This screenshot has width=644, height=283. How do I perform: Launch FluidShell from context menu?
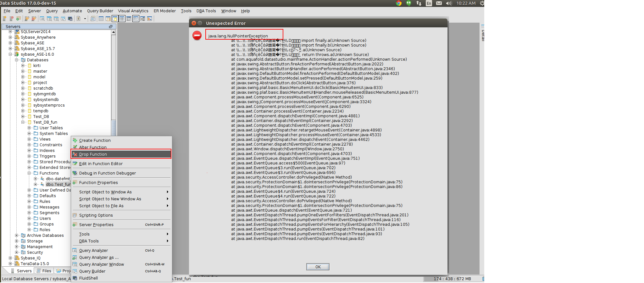121,278
